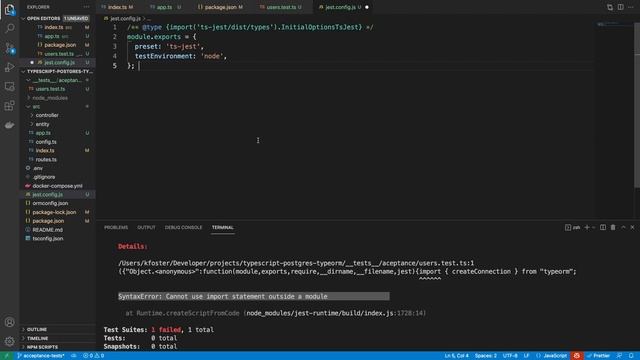Change end of line sequence LF
The width and height of the screenshot is (640, 360).
coord(527,356)
